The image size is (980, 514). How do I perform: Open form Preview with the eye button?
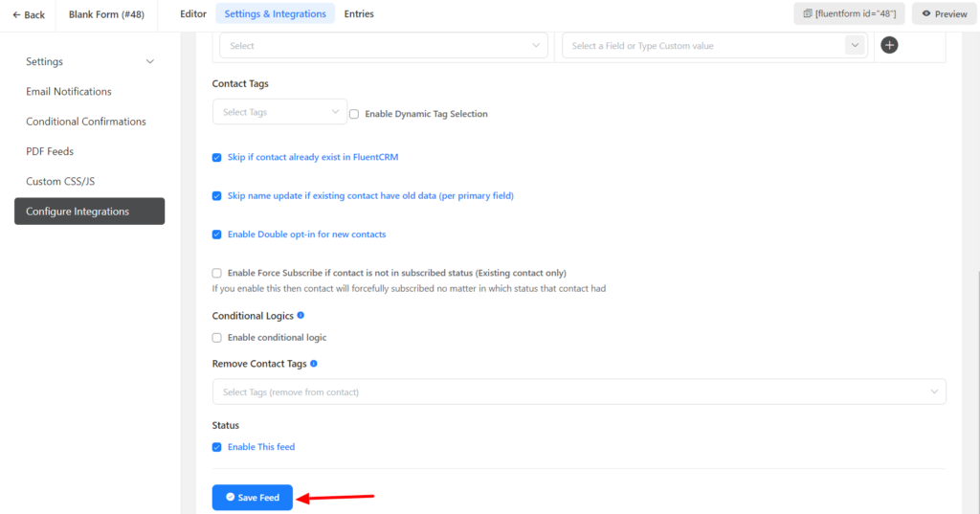coord(944,14)
